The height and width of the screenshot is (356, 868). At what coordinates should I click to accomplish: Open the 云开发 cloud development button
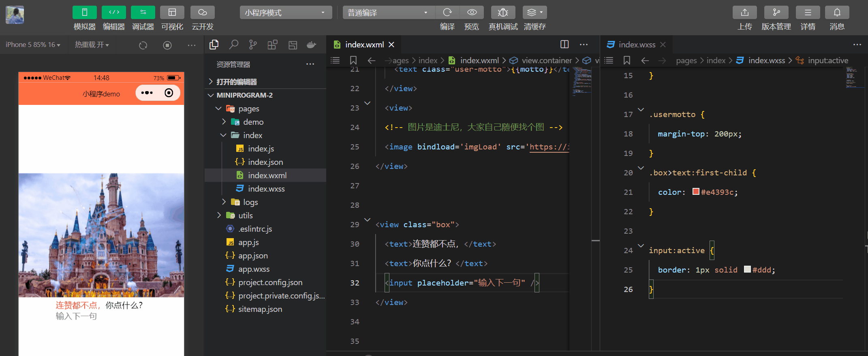click(203, 13)
